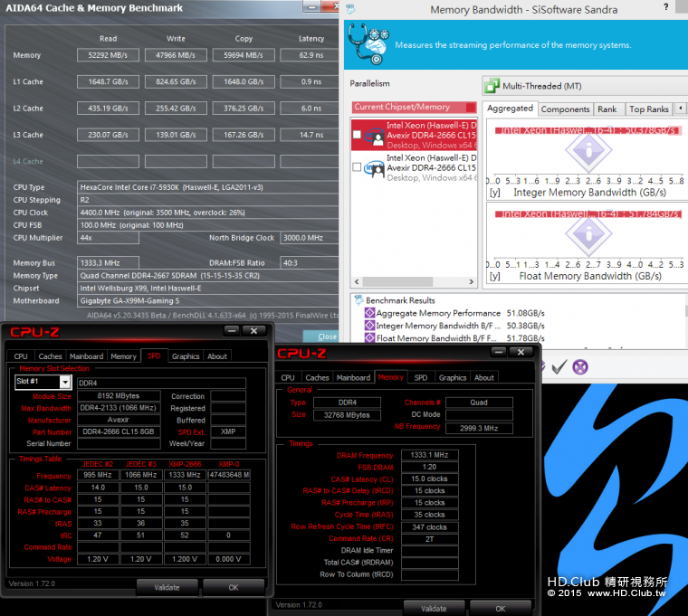The image size is (688, 616).
Task: Open Caches tab in CPU-Z Memory window
Action: tap(317, 377)
